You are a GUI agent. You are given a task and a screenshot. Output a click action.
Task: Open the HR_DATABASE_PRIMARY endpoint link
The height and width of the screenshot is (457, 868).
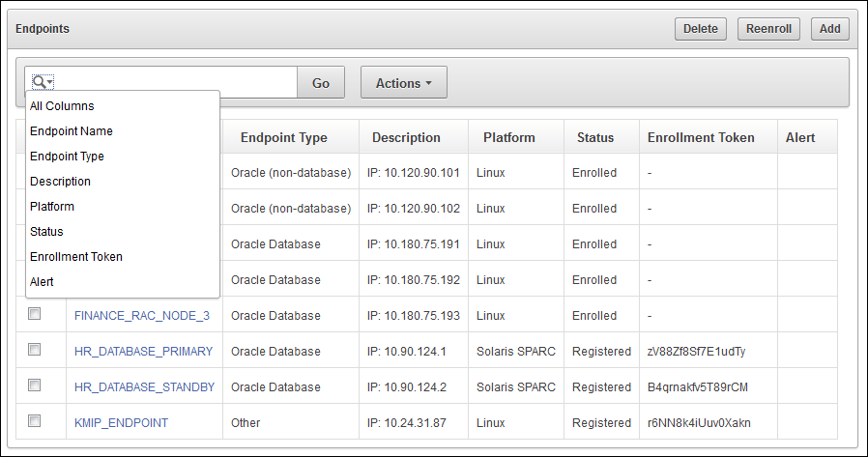coord(143,352)
